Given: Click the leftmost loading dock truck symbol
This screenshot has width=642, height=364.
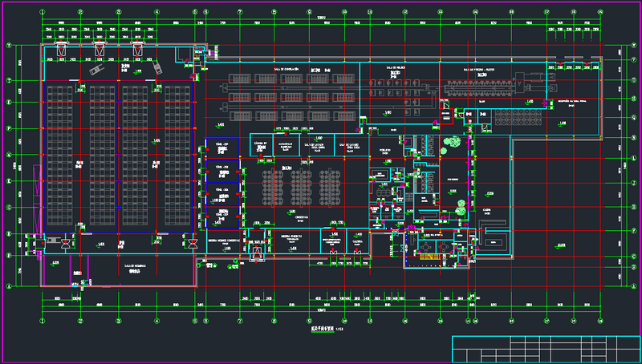Looking at the screenshot, I should click(62, 51).
